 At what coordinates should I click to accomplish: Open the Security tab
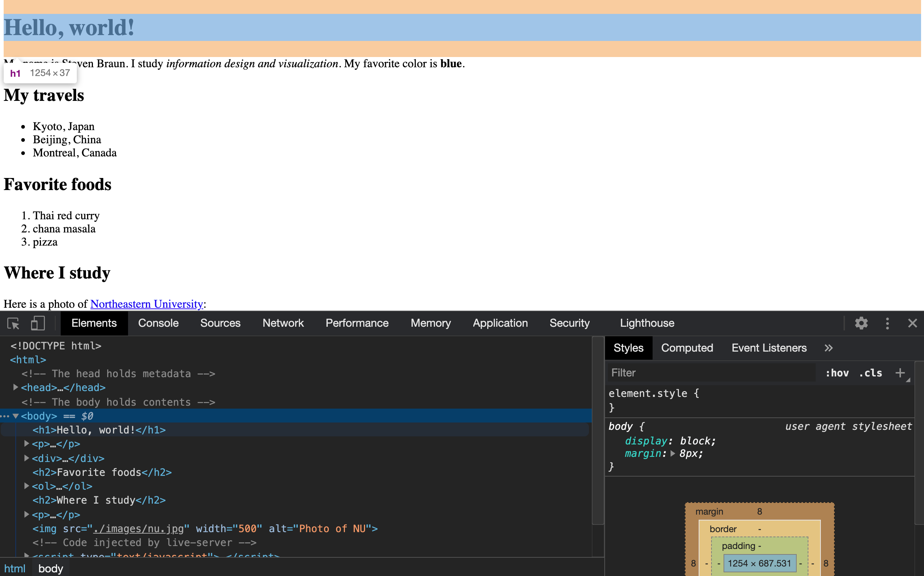point(570,323)
